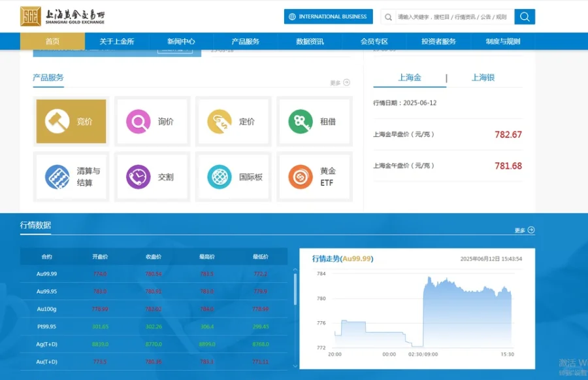Click Ag(T+D) opening price 8839.0
This screenshot has height=380, width=588.
click(100, 344)
